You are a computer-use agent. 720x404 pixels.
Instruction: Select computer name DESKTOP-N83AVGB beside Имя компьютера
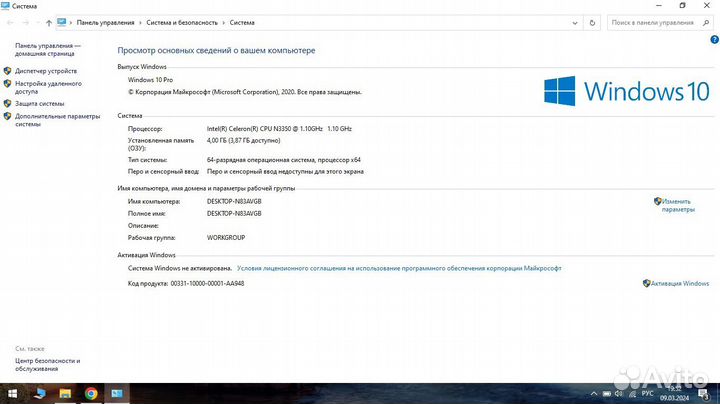(x=234, y=202)
